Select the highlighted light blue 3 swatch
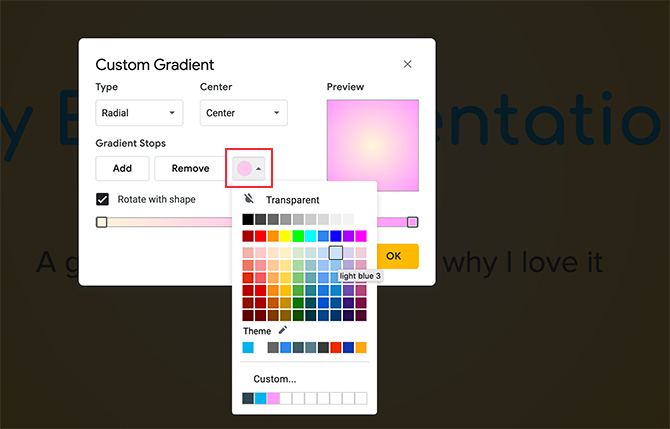Image resolution: width=670 pixels, height=429 pixels. (336, 253)
